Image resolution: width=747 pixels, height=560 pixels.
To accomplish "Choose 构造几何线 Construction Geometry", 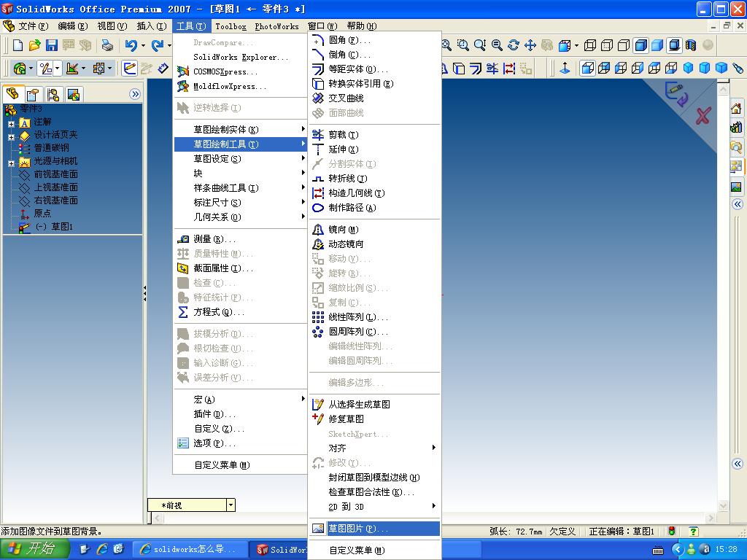I will tap(374, 193).
